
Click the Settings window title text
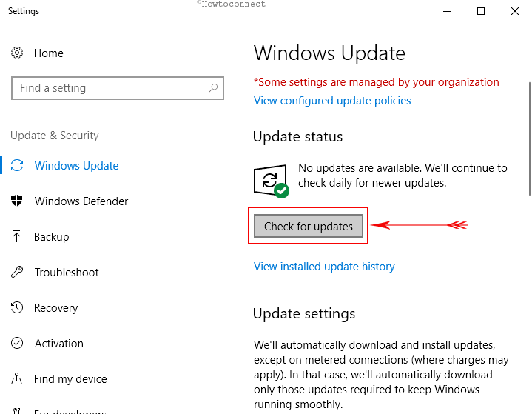24,11
